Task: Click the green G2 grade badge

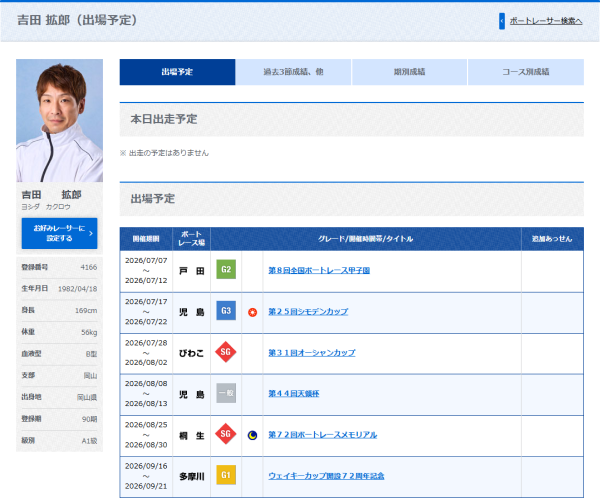Action: coord(226,269)
